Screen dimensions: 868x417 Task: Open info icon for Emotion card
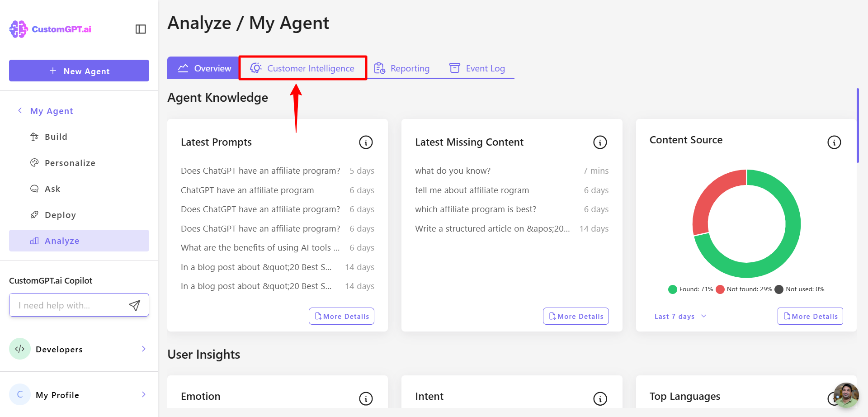tap(366, 398)
